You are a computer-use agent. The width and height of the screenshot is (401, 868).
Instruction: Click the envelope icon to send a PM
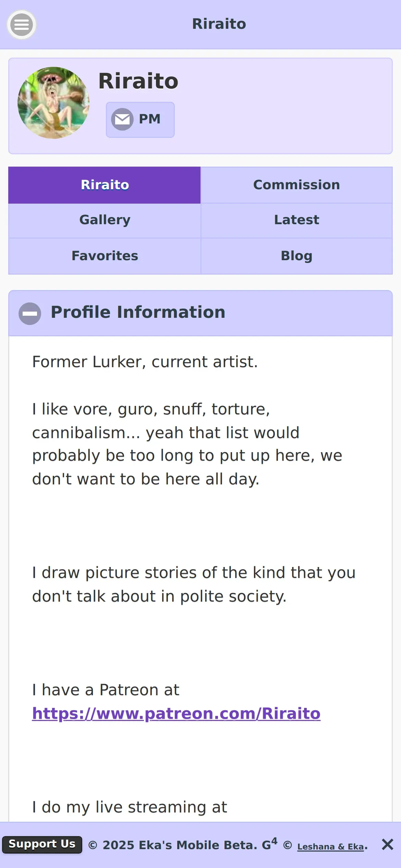click(122, 119)
